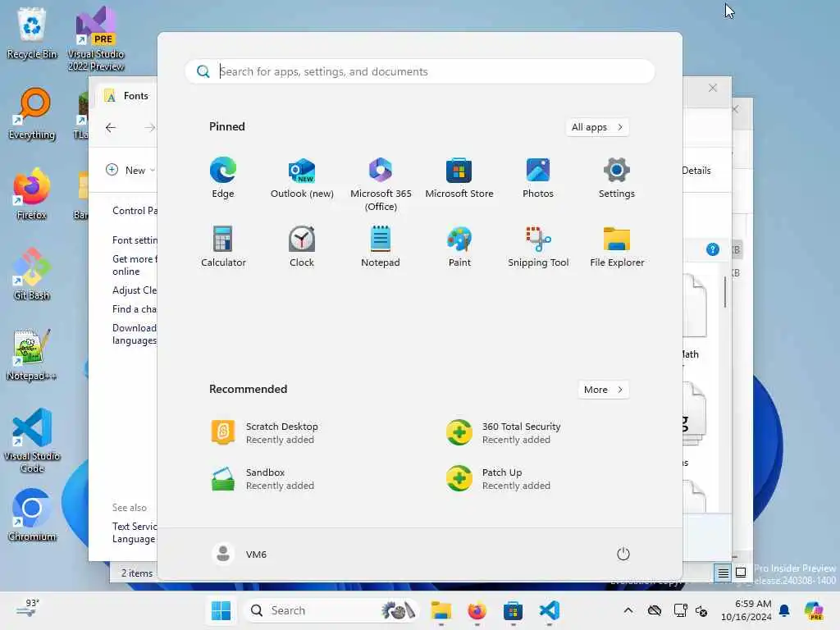Open the network status tray icon
This screenshot has height=630, width=840.
pyautogui.click(x=680, y=610)
